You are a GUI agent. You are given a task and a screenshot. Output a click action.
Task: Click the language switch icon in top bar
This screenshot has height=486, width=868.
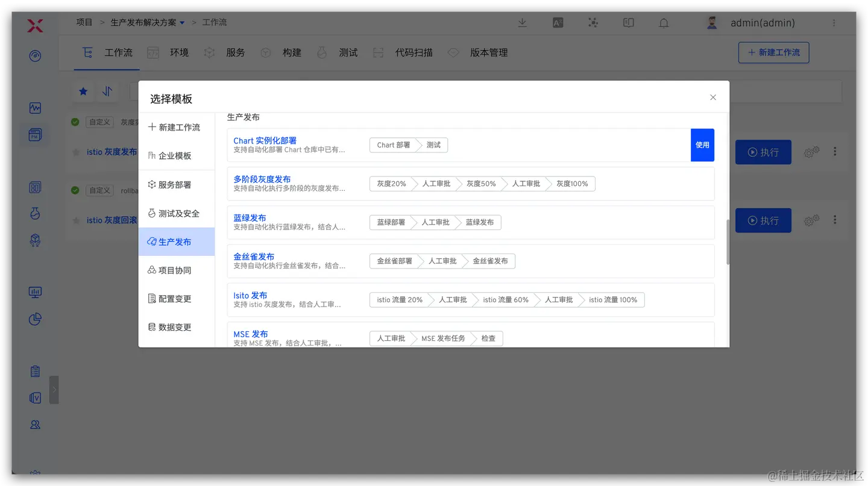point(558,23)
